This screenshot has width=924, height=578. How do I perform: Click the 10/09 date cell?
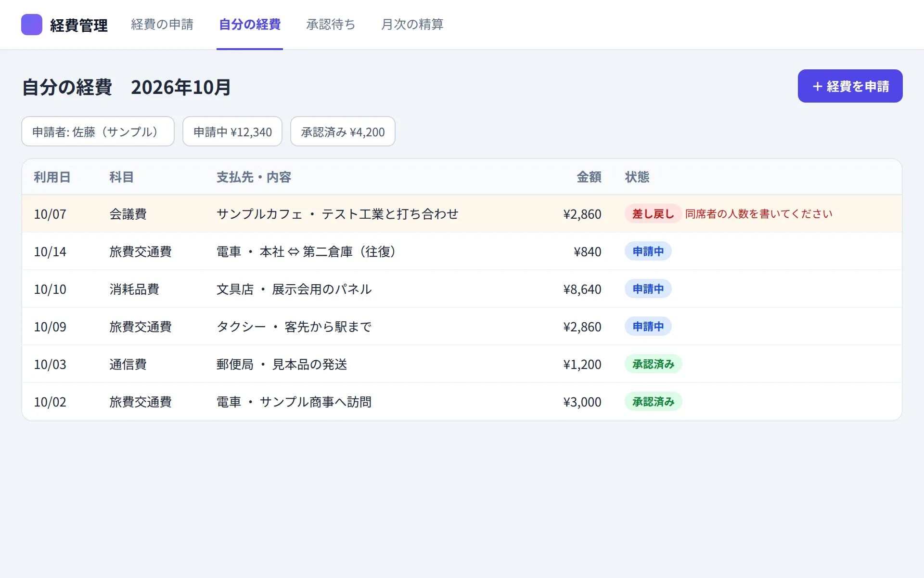(x=50, y=327)
